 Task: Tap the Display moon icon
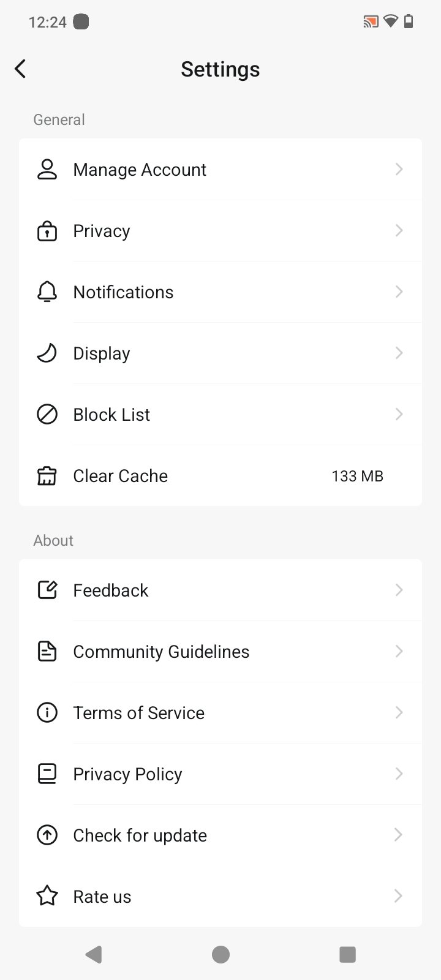click(47, 353)
